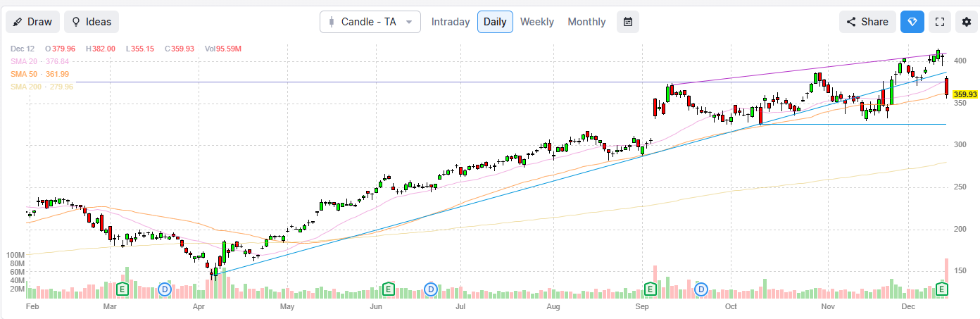Open the Draw tools
The height and width of the screenshot is (319, 980).
(32, 22)
